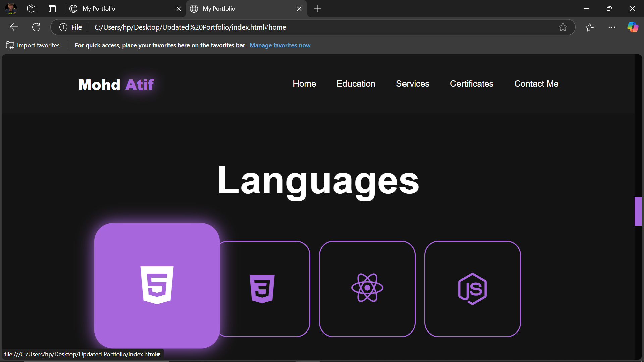644x362 pixels.
Task: Open the Settings and more menu
Action: [612, 27]
